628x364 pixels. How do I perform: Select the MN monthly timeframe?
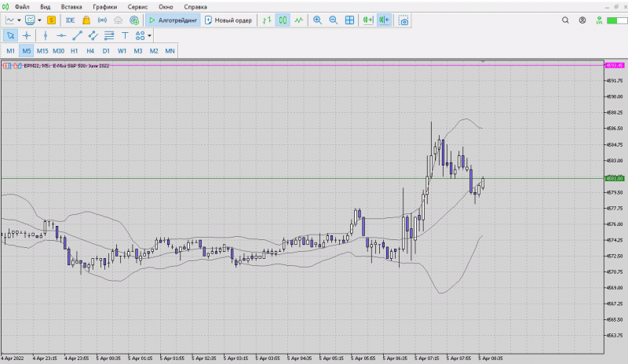point(170,51)
